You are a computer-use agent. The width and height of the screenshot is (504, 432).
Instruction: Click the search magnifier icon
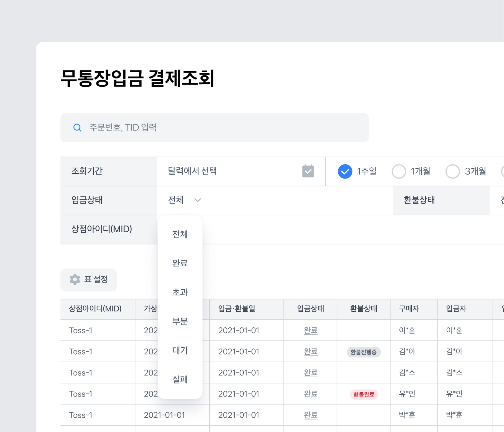point(77,128)
